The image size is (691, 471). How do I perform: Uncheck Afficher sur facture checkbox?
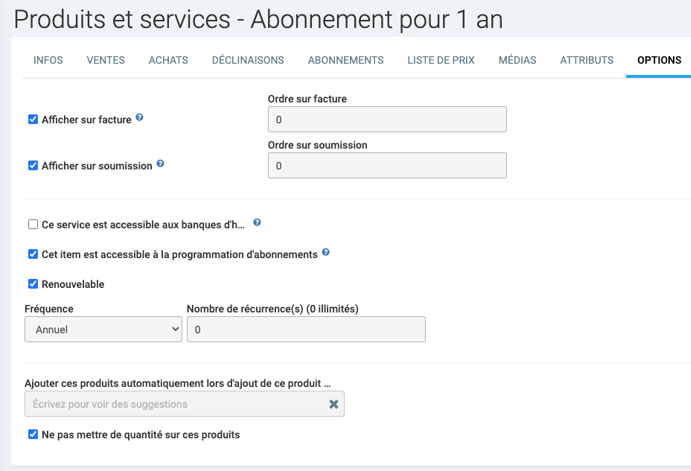point(33,120)
